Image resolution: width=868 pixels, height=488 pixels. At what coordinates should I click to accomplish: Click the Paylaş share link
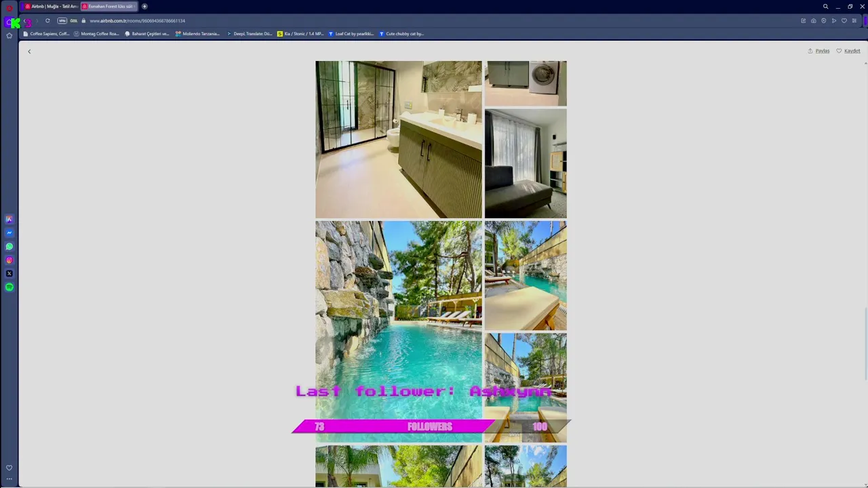point(818,51)
